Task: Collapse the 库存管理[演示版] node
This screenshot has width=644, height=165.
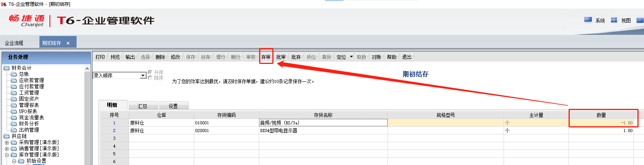Action: [7, 155]
